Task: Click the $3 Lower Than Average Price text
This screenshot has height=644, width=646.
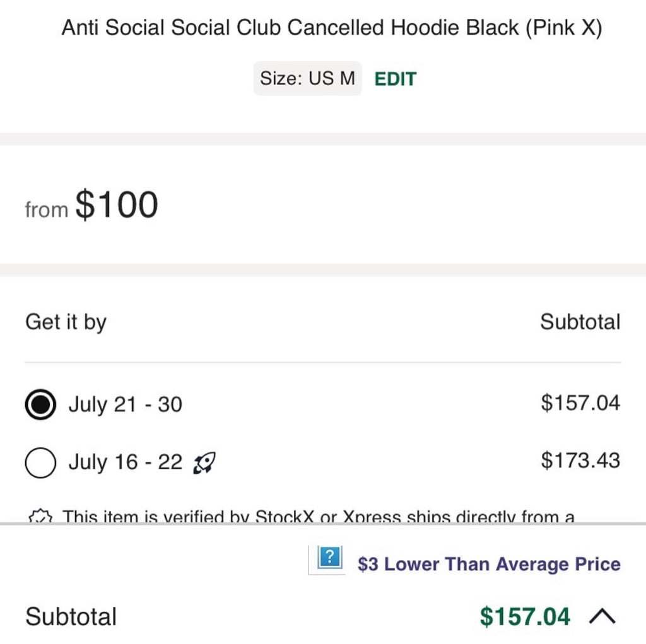Action: pyautogui.click(x=490, y=563)
